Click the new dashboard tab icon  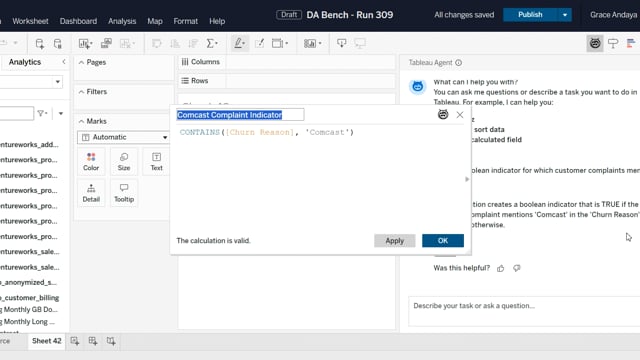pos(93,341)
